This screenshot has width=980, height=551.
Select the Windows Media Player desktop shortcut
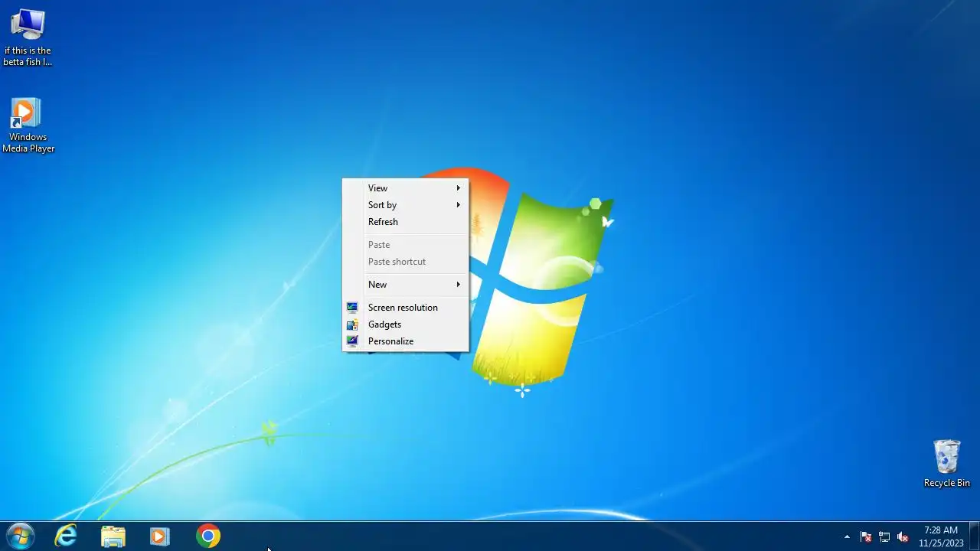tap(28, 126)
